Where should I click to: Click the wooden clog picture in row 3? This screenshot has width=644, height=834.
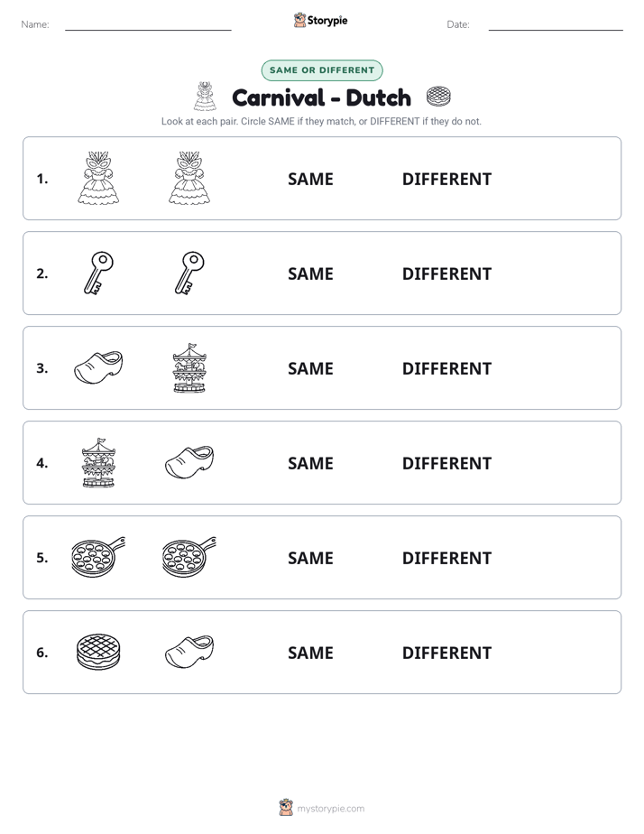click(x=98, y=367)
